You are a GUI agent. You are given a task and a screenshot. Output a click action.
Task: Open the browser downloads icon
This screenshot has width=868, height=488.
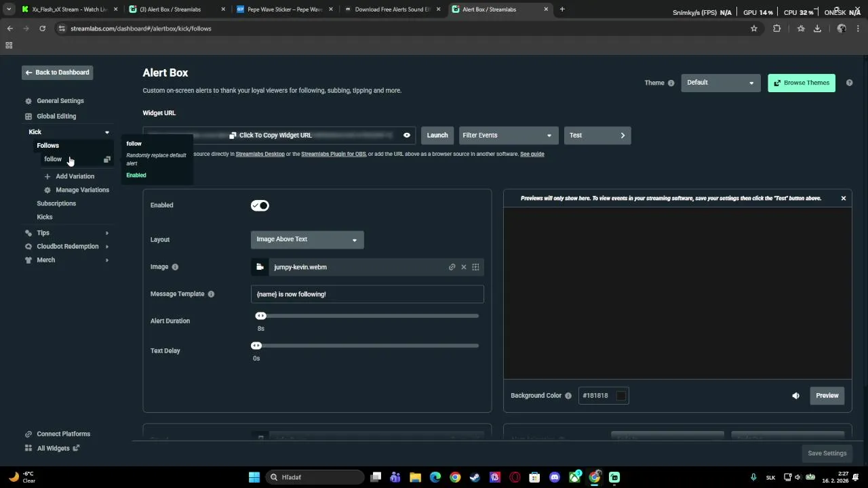pyautogui.click(x=817, y=28)
